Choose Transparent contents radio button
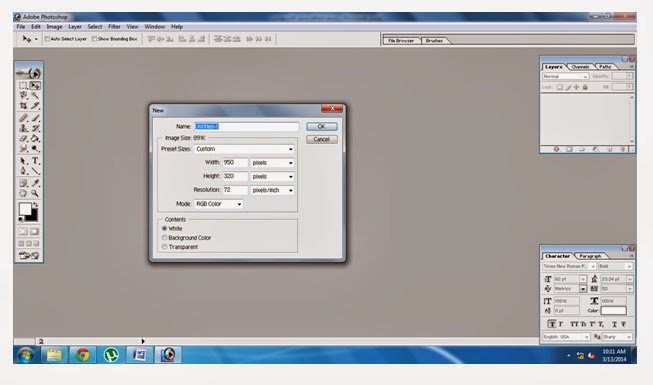653x385 pixels. click(x=164, y=247)
